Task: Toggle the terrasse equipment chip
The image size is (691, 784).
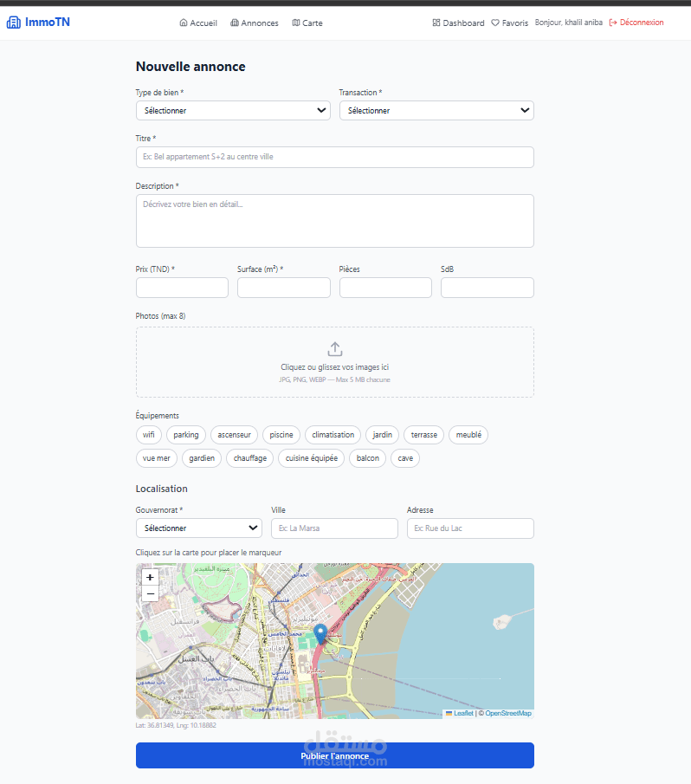Action: [423, 435]
